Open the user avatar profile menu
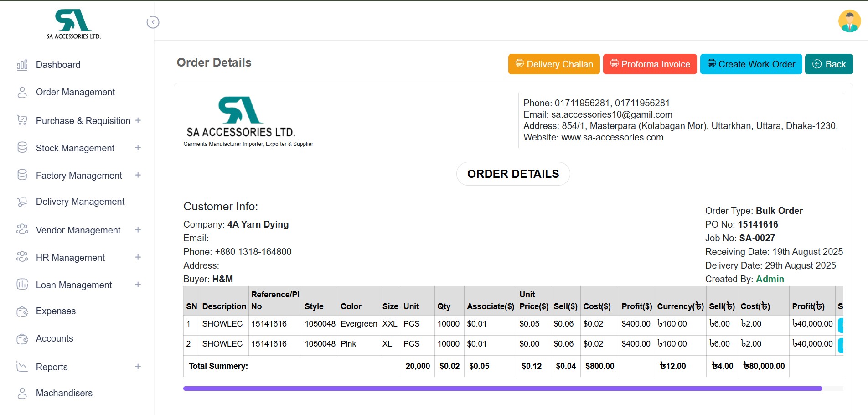Viewport: 868px width, 415px height. point(849,21)
